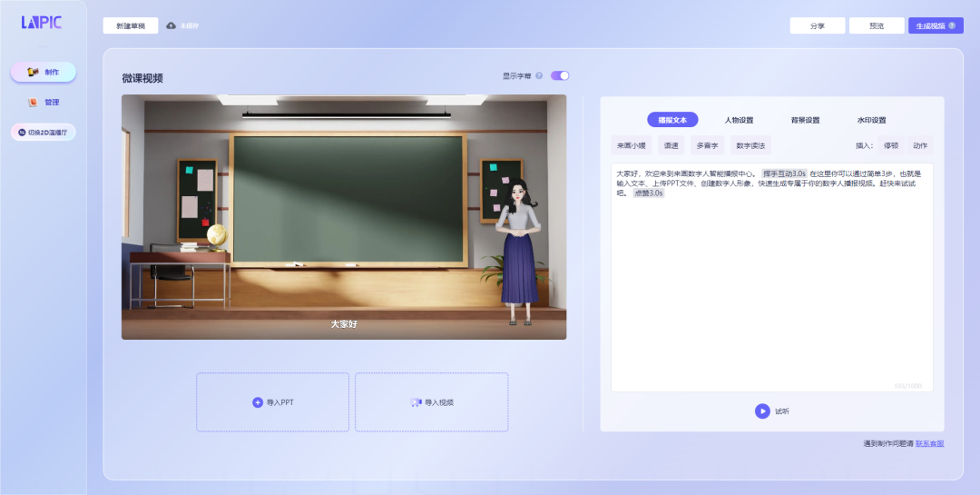
Task: Click the help icon beside 显示字幕
Action: pyautogui.click(x=539, y=76)
